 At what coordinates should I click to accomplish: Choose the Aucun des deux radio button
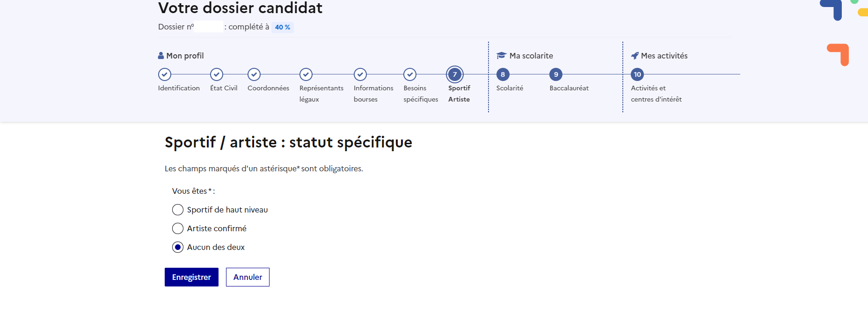[x=178, y=247]
